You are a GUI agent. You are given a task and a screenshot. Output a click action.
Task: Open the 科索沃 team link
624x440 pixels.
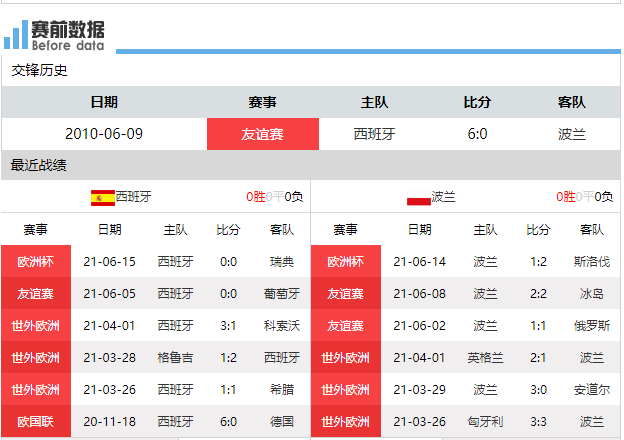click(x=282, y=326)
